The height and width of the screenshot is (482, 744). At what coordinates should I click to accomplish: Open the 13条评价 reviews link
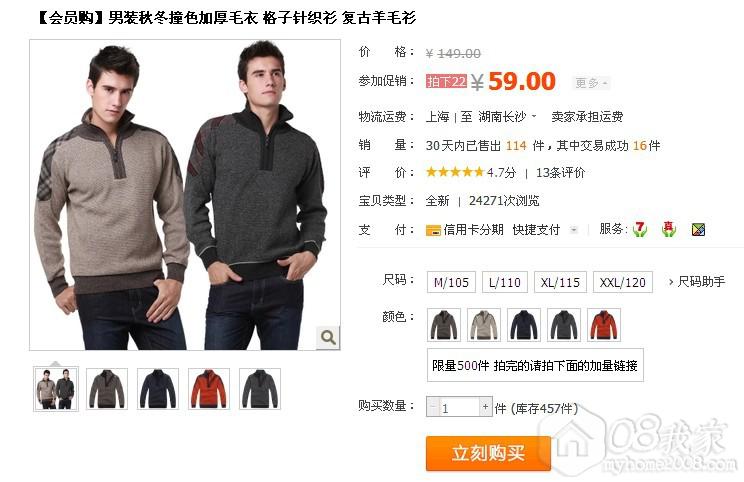[560, 173]
